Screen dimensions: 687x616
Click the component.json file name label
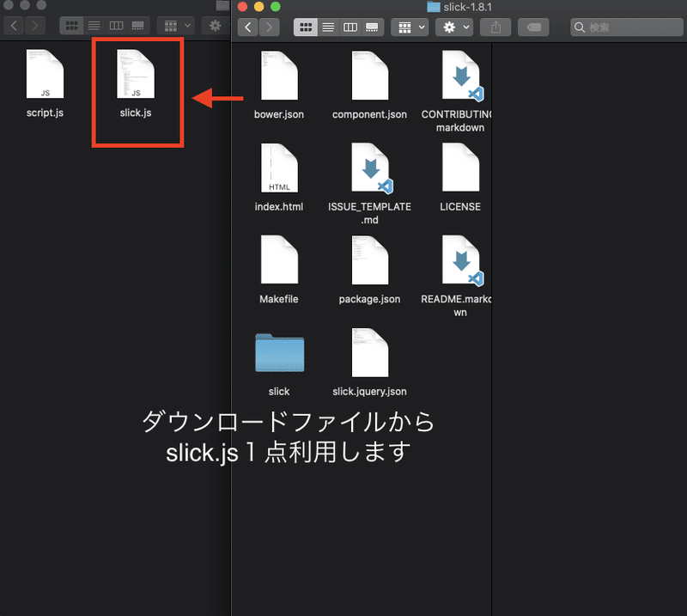tap(370, 114)
